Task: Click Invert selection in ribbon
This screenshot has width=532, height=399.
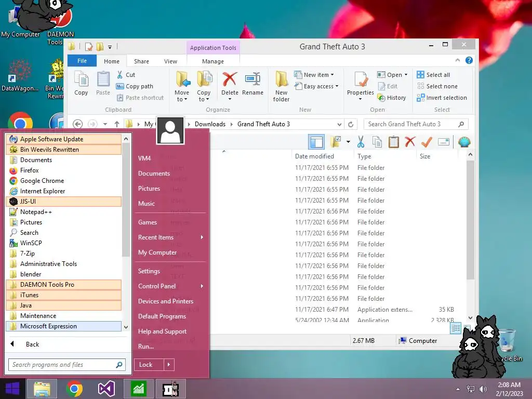Action: coord(442,98)
